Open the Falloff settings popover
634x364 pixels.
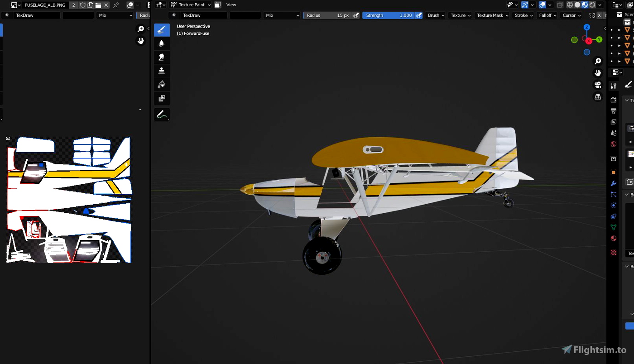547,15
